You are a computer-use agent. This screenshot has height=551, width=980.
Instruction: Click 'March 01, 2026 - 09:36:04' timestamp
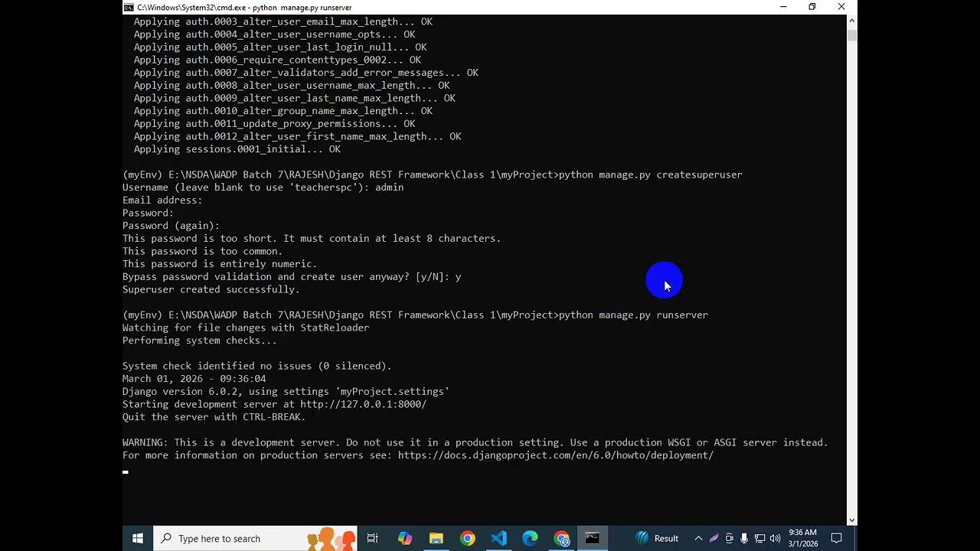pos(194,379)
